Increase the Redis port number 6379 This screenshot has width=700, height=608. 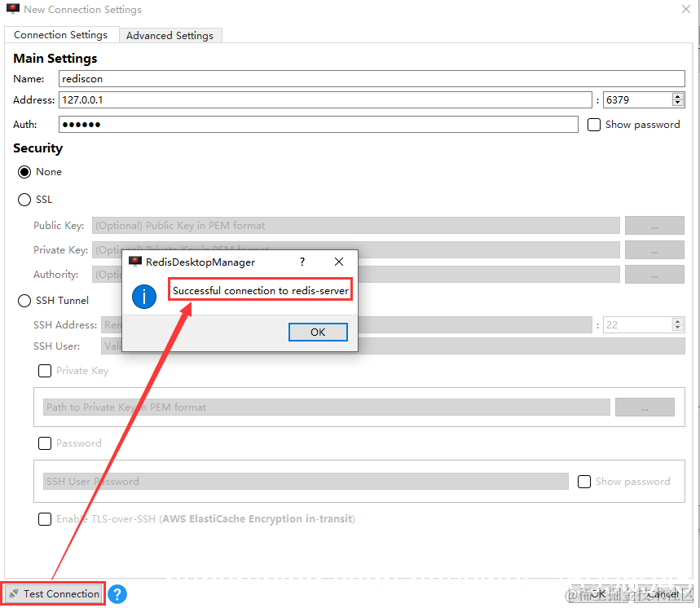click(x=678, y=96)
